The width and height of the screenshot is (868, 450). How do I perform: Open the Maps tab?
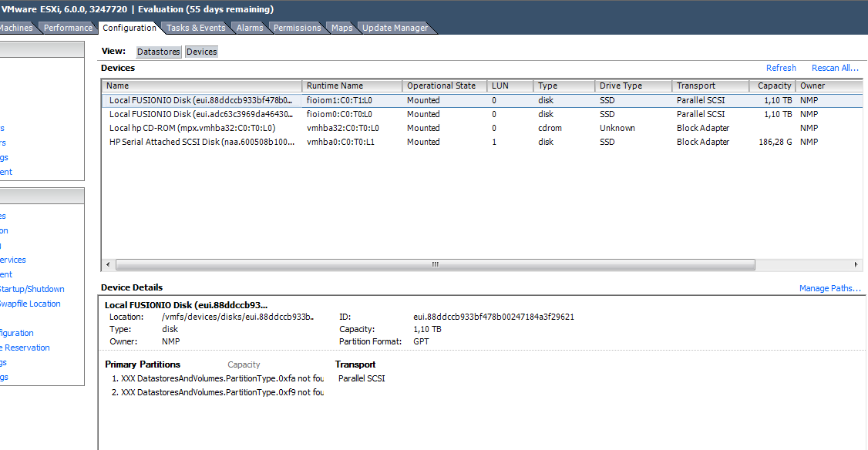pyautogui.click(x=341, y=28)
